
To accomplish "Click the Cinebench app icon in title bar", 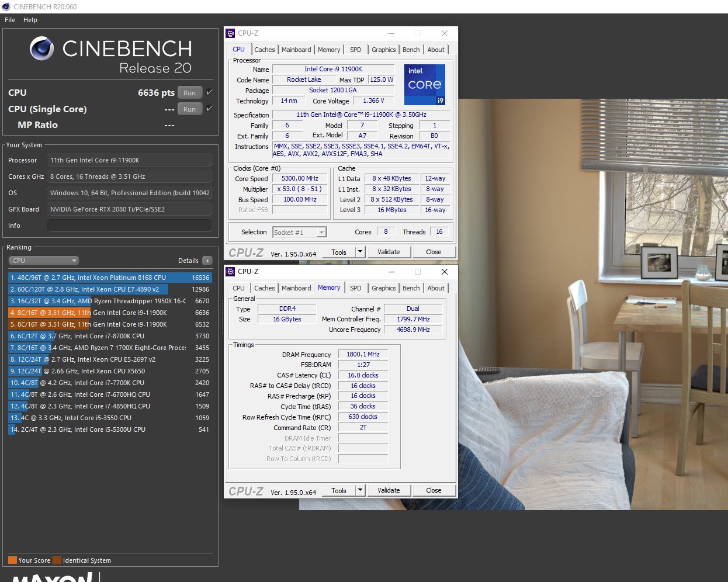I will [x=6, y=6].
